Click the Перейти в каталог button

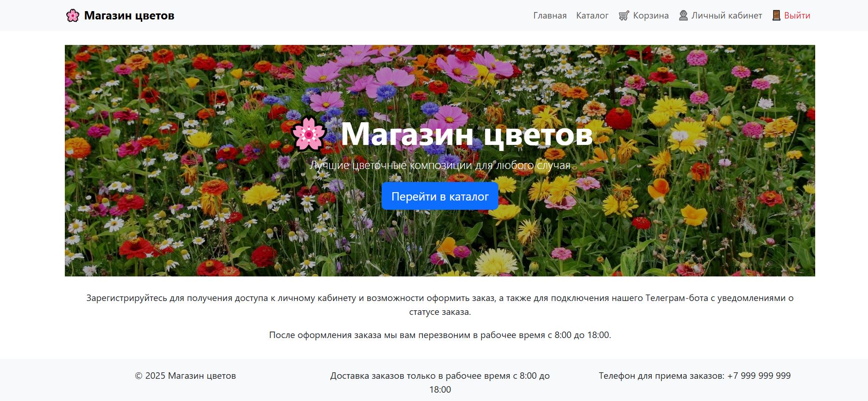click(x=440, y=196)
